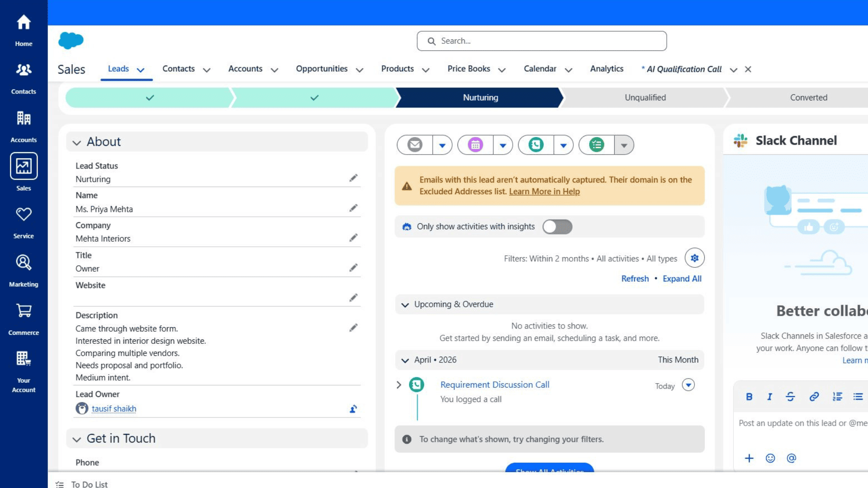Click Expand All activities link
868x488 pixels.
pyautogui.click(x=682, y=279)
